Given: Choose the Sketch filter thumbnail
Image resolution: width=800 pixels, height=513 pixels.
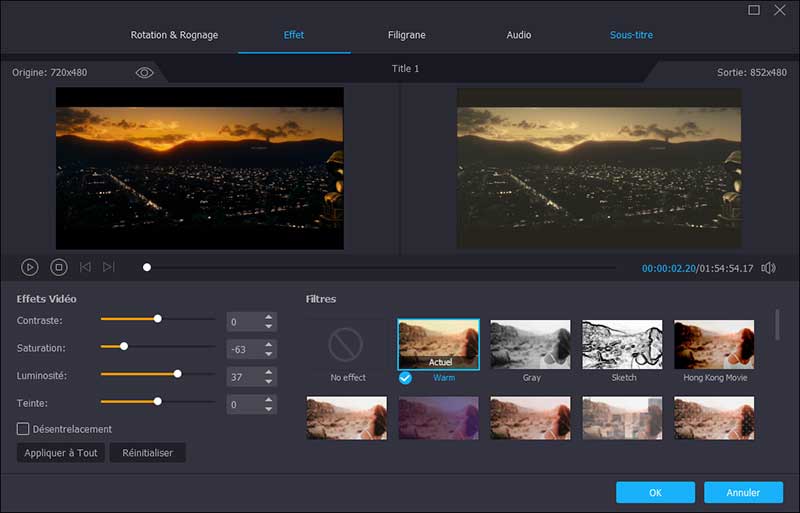Looking at the screenshot, I should click(x=622, y=346).
